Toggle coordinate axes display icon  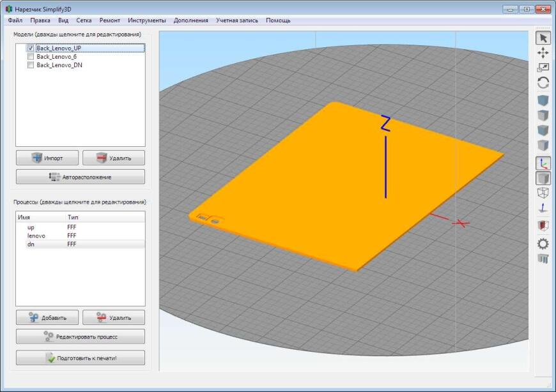point(543,163)
